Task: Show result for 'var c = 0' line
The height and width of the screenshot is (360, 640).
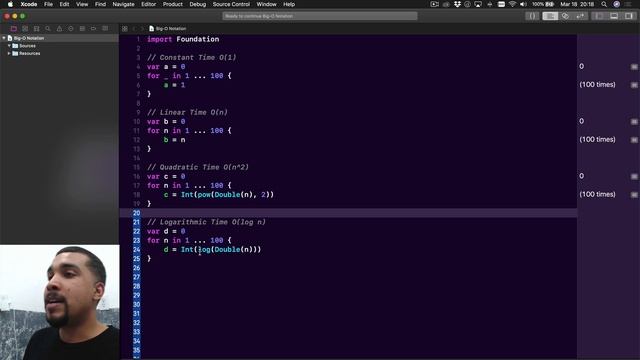Action: pos(634,176)
